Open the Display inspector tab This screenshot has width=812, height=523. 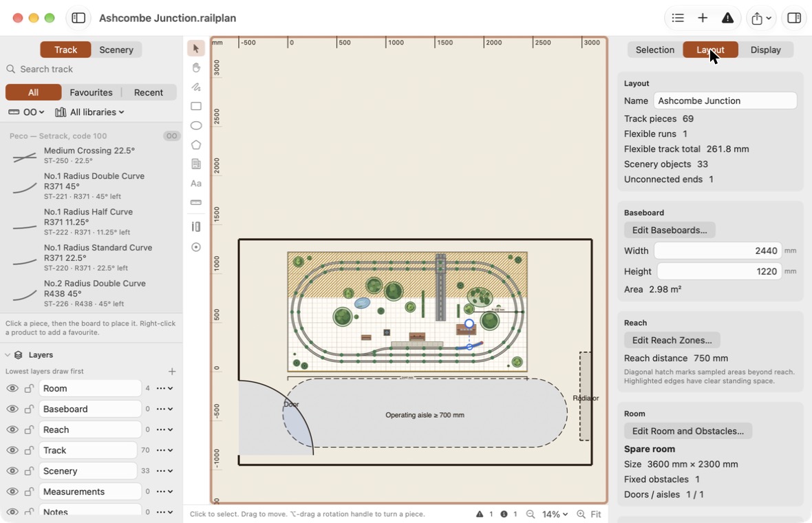coord(765,50)
